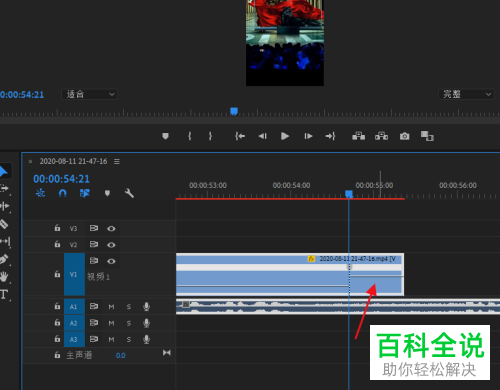This screenshot has width=500, height=390.
Task: Toggle lock on track V2
Action: pyautogui.click(x=57, y=244)
